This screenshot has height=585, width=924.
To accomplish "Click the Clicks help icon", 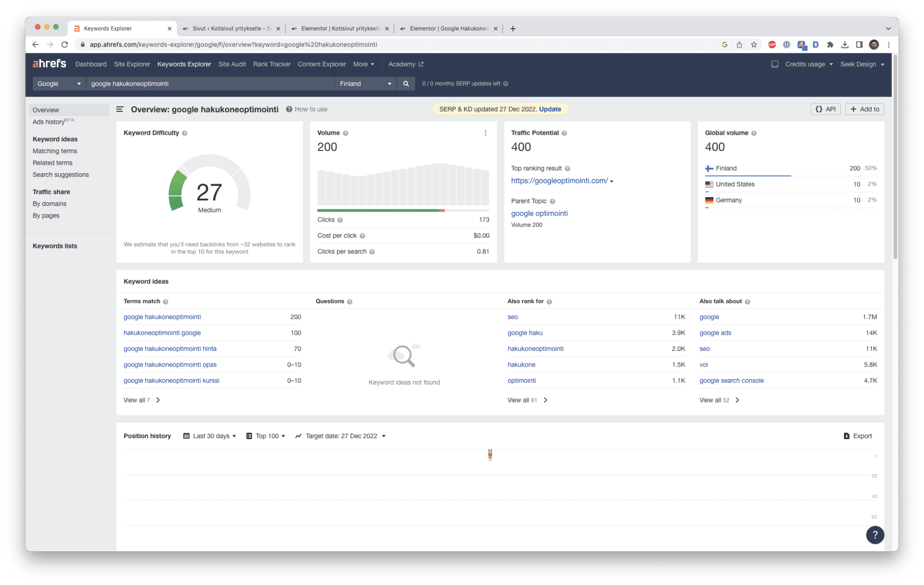I will pos(340,220).
